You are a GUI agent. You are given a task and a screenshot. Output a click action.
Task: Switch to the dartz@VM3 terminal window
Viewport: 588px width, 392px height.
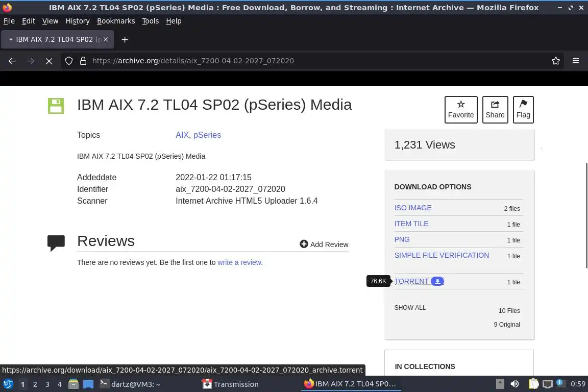(130, 384)
